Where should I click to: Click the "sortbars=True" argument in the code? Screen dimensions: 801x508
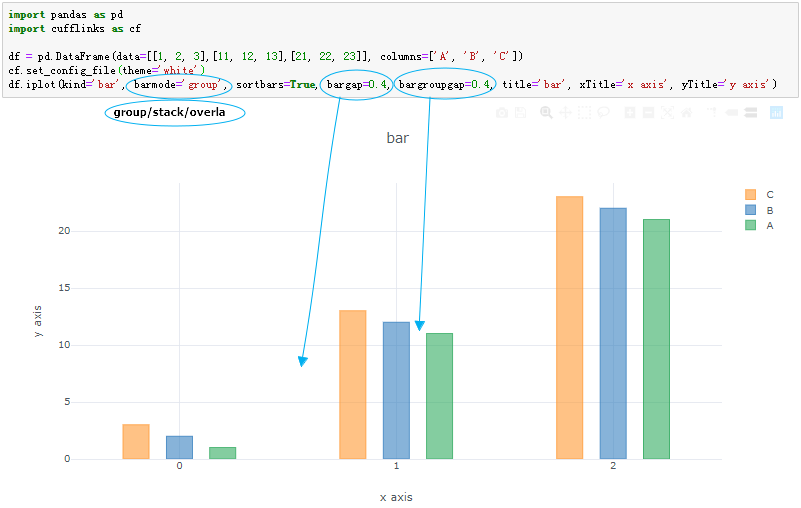[275, 84]
